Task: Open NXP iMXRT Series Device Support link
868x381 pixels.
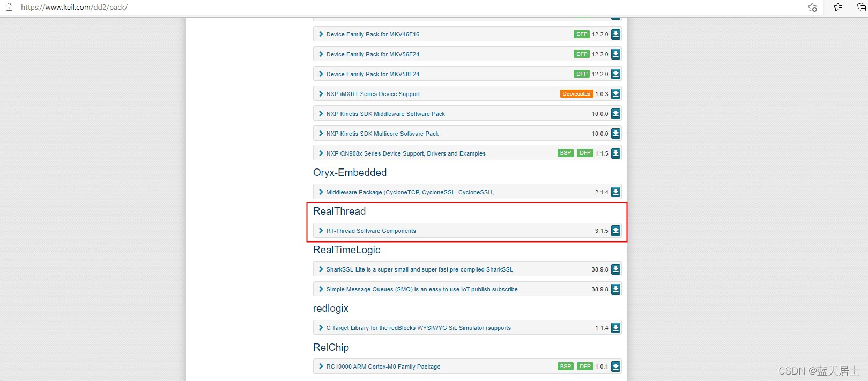Action: tap(373, 94)
